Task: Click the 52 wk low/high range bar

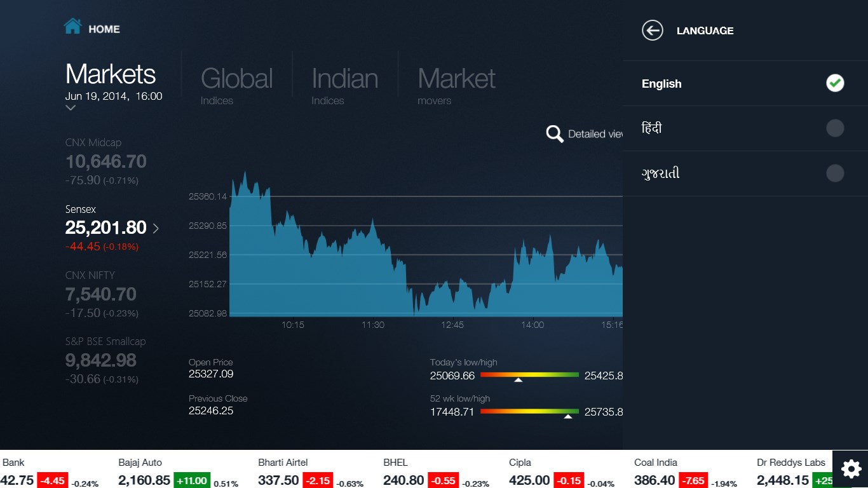Action: (529, 411)
